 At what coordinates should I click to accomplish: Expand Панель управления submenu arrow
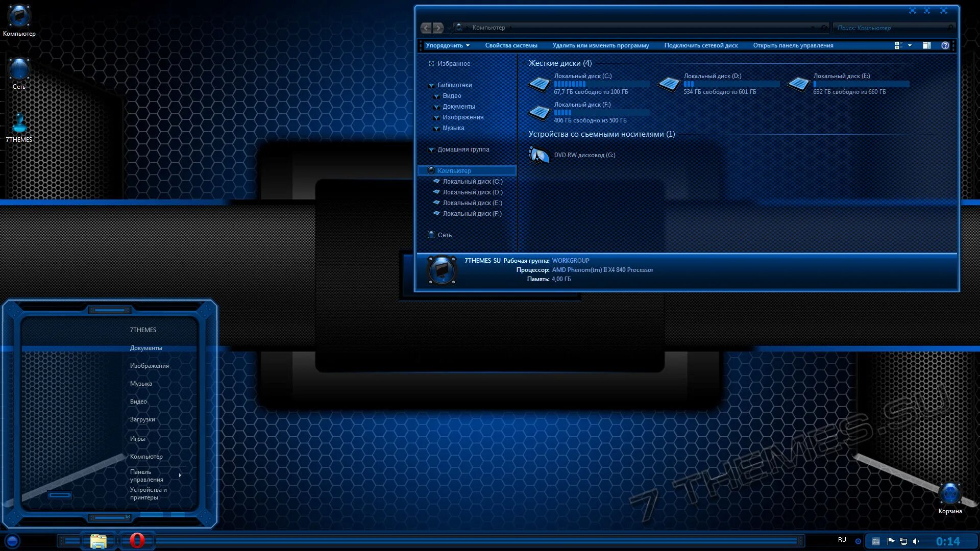180,475
